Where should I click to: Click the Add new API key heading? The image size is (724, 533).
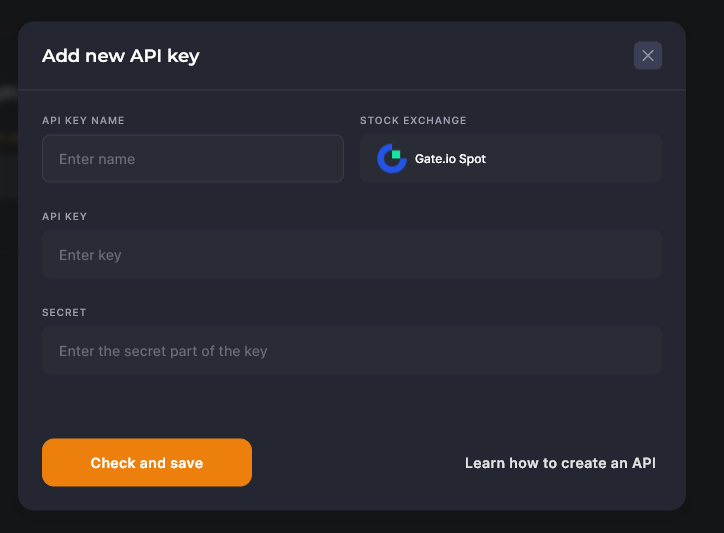coord(121,56)
